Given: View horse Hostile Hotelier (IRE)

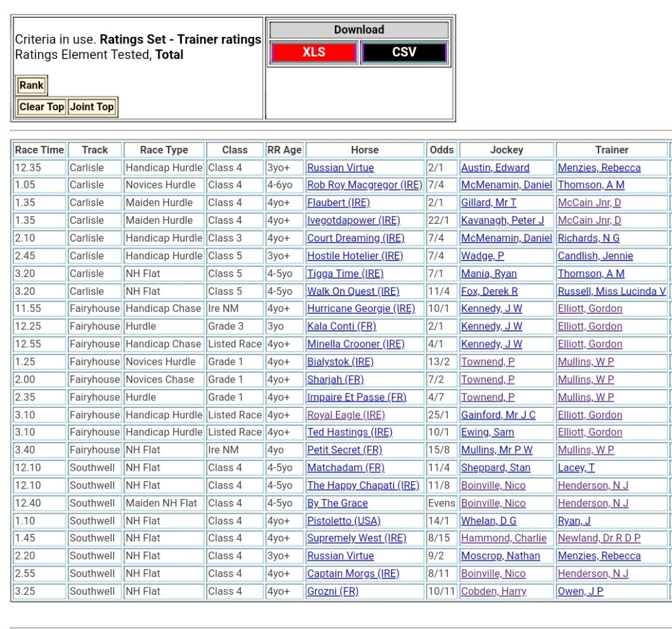Looking at the screenshot, I should (x=355, y=256).
